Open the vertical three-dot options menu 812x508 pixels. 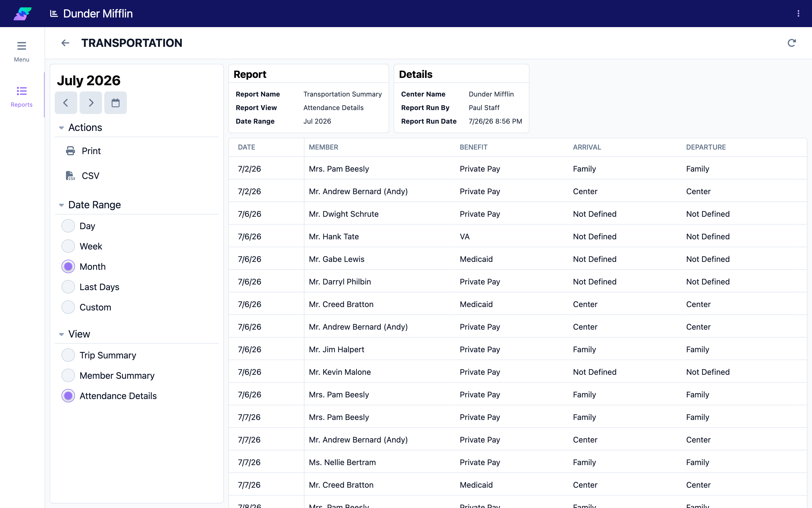(x=798, y=14)
